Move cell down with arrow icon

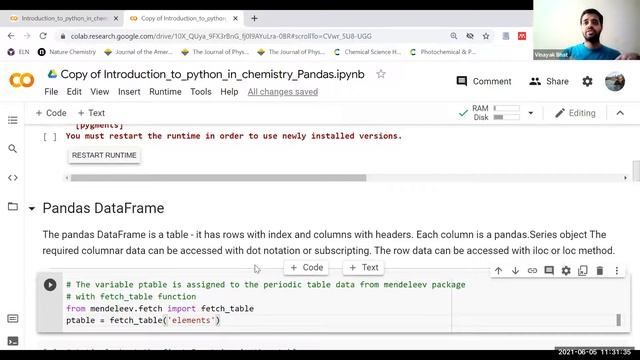tap(515, 271)
